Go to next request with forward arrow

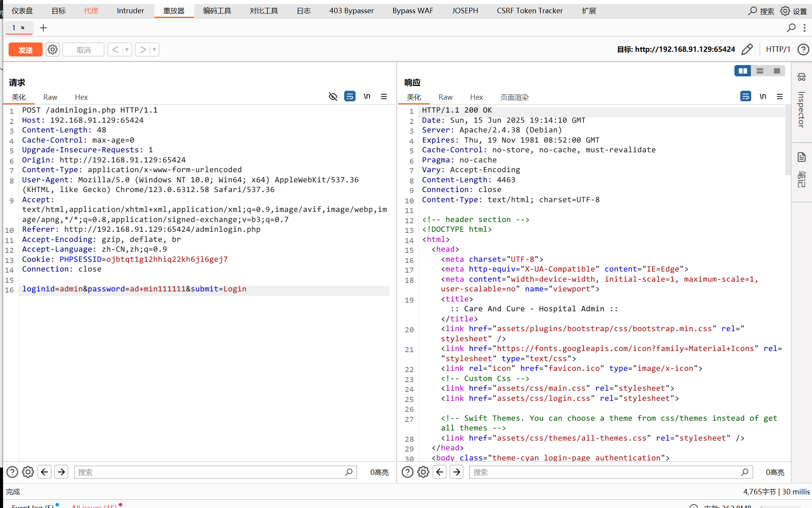point(143,49)
